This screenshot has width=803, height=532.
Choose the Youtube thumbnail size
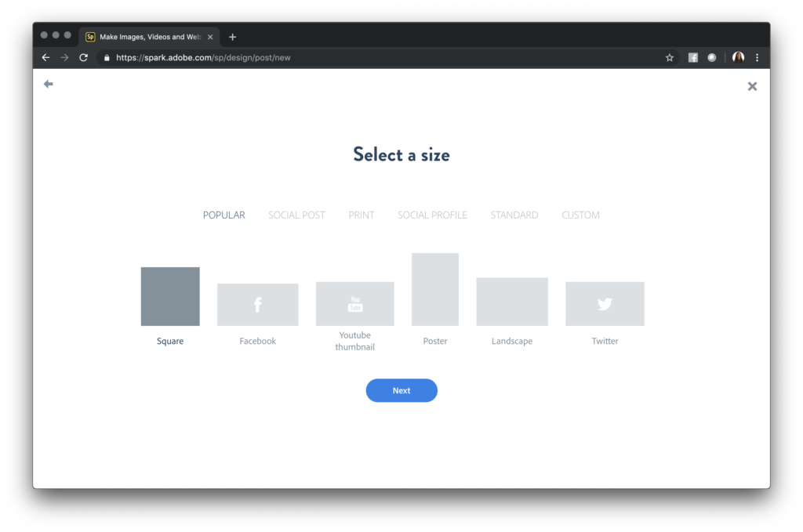355,303
